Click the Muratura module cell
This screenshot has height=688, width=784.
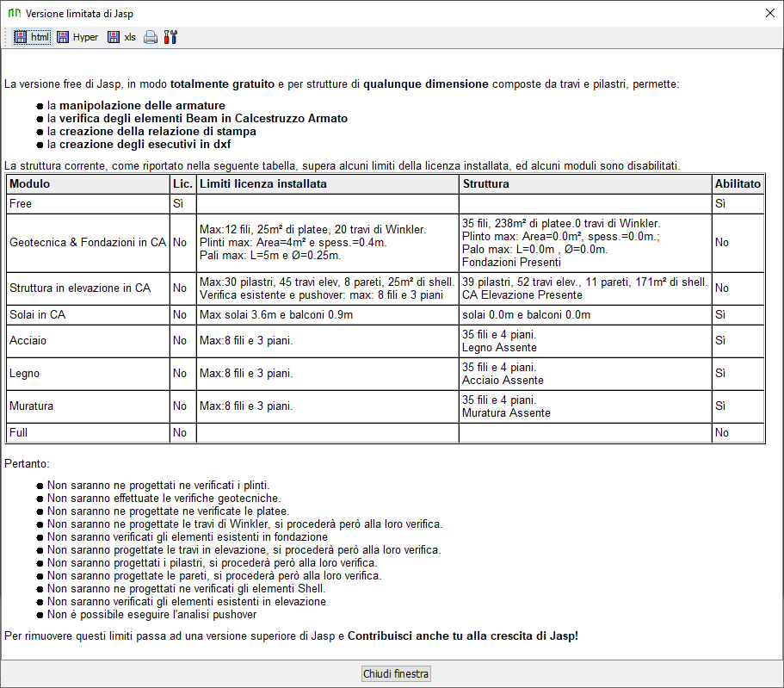pos(31,406)
